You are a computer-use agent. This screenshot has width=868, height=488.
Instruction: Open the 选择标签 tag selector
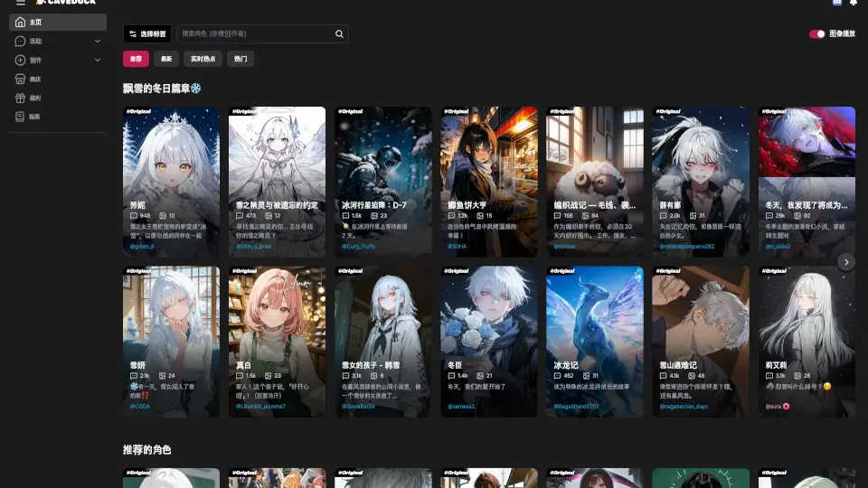(146, 34)
